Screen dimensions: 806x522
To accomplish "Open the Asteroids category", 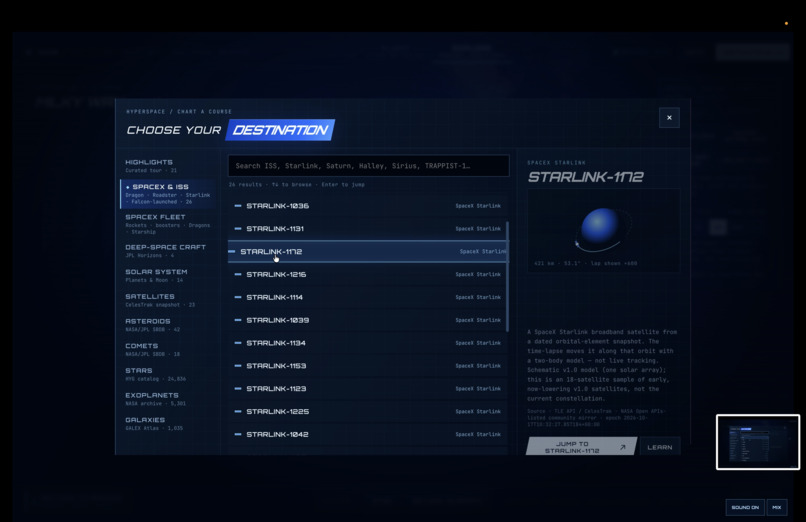I will pos(168,325).
